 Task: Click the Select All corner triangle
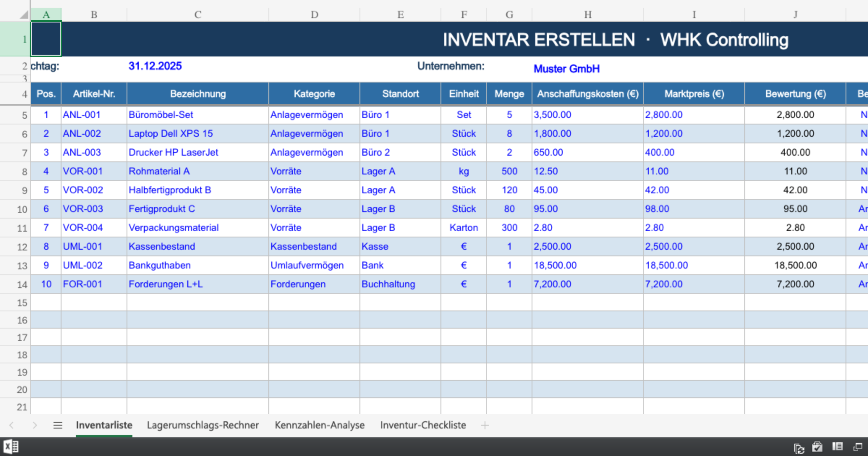(24, 14)
